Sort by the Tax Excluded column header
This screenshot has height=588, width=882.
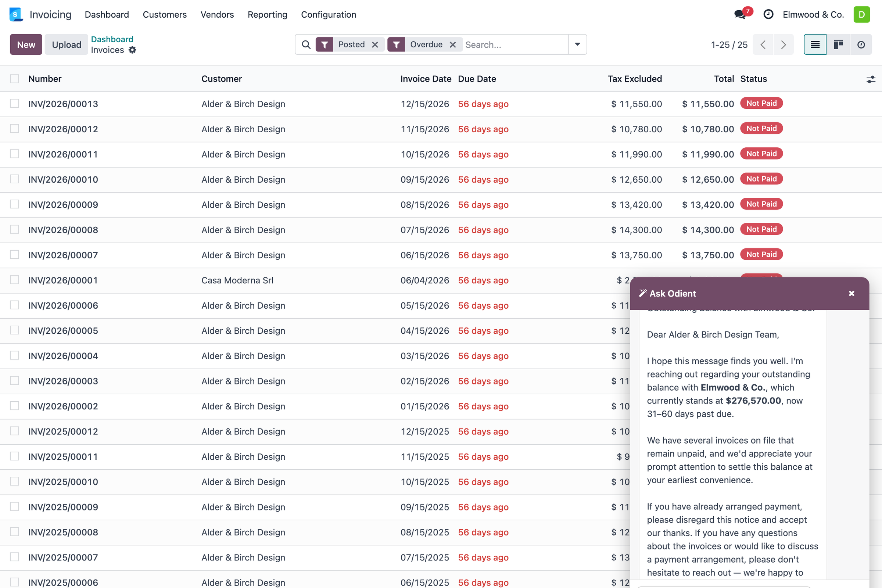click(635, 79)
